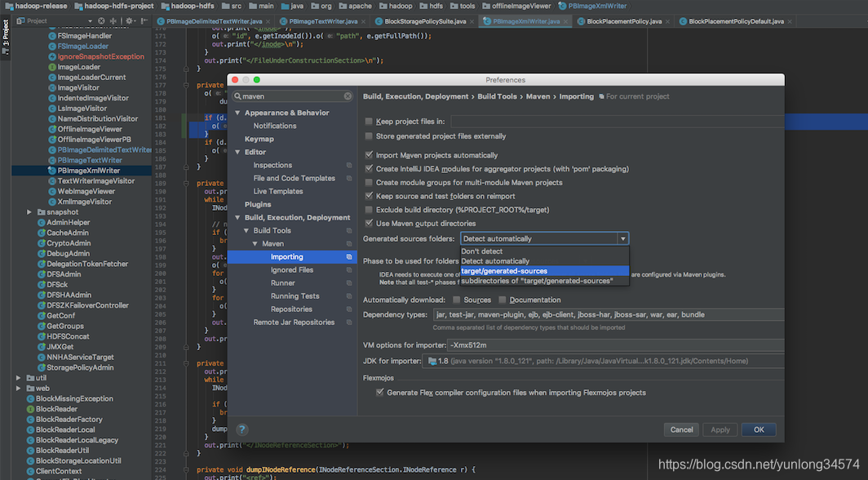Choose Detect automatically in the dropdown list
The image size is (868, 480).
pyautogui.click(x=545, y=261)
